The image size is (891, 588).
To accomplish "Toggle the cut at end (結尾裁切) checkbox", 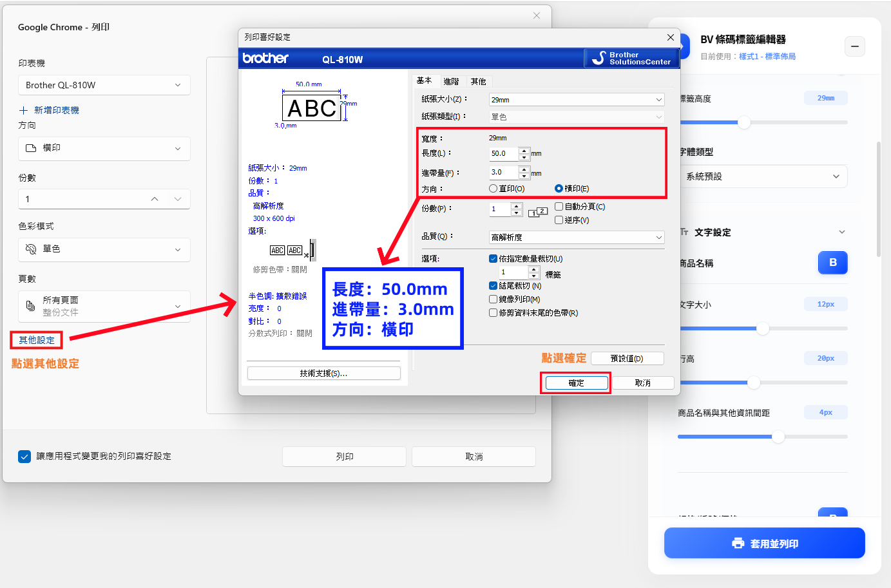I will click(493, 285).
